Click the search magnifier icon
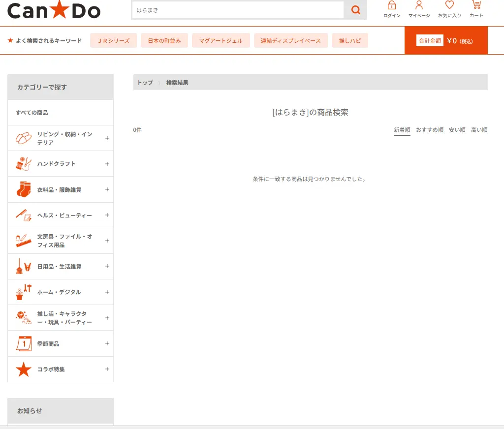504x429 pixels. (355, 9)
